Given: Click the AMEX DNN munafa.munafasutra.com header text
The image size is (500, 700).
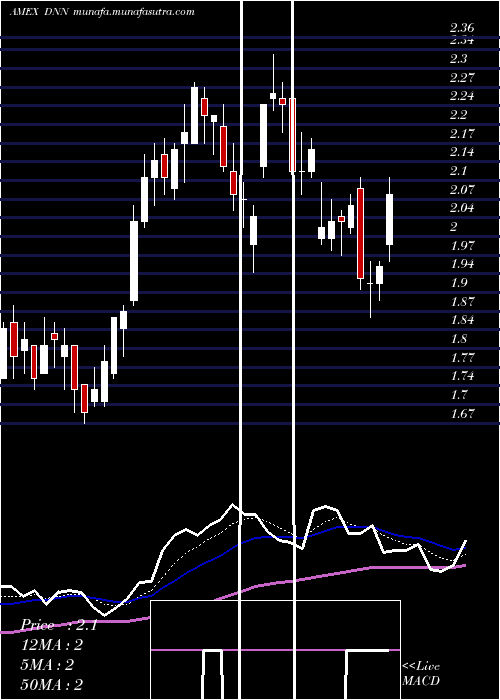Looking at the screenshot, I should coord(102,12).
